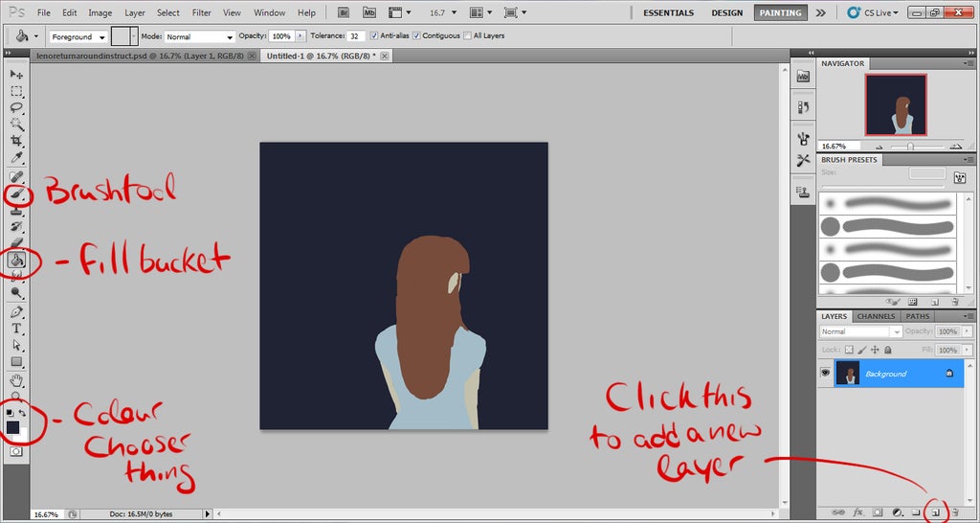
Task: Click the foreground color swatch
Action: coord(13,426)
